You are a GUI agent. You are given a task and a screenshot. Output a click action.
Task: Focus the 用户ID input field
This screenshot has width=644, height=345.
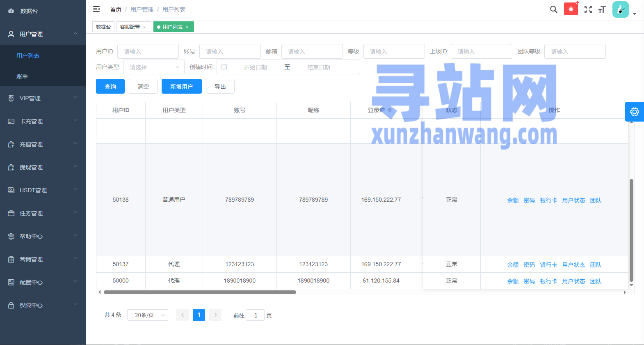pos(148,51)
